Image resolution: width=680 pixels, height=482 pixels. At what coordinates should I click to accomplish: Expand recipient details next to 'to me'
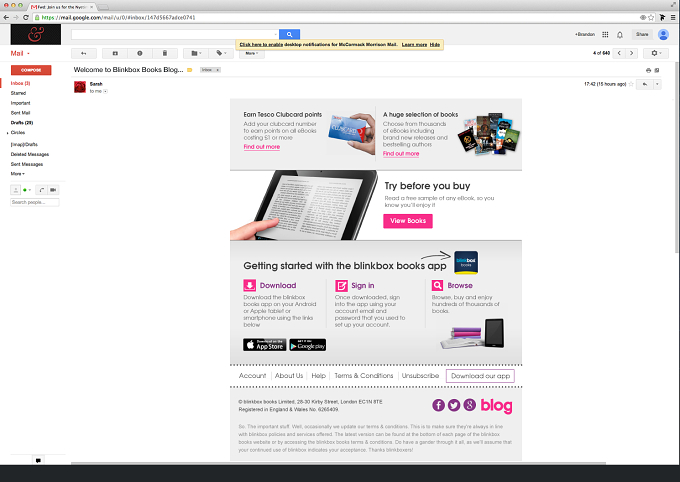pos(105,92)
